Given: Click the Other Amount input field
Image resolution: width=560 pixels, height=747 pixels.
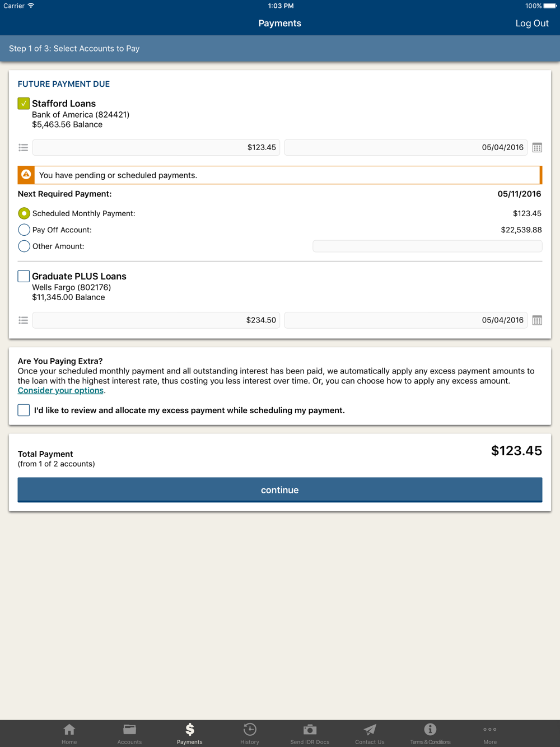Looking at the screenshot, I should click(x=427, y=246).
